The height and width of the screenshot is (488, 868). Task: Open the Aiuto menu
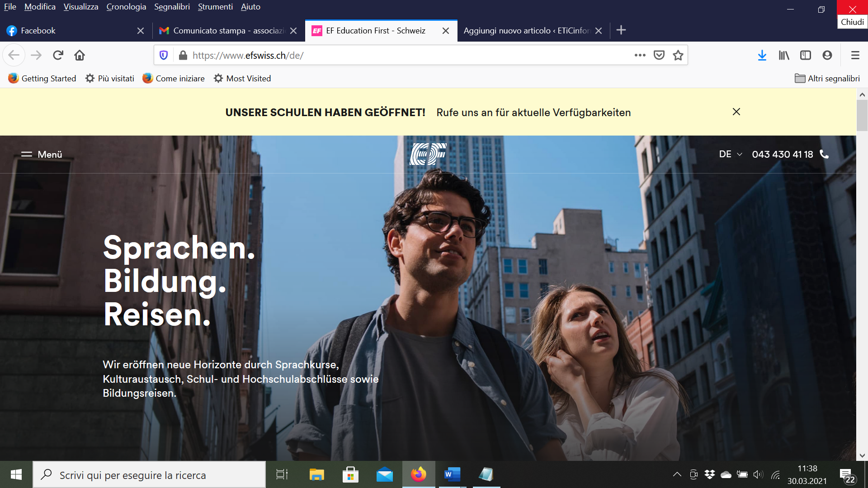click(x=250, y=7)
